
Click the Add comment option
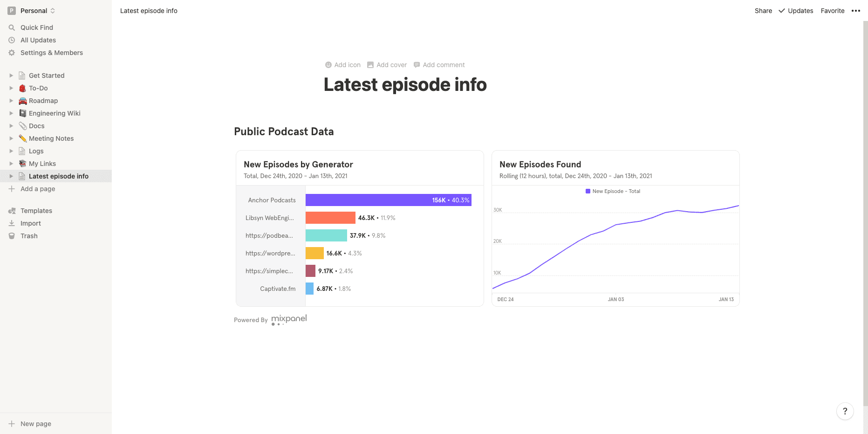click(439, 65)
